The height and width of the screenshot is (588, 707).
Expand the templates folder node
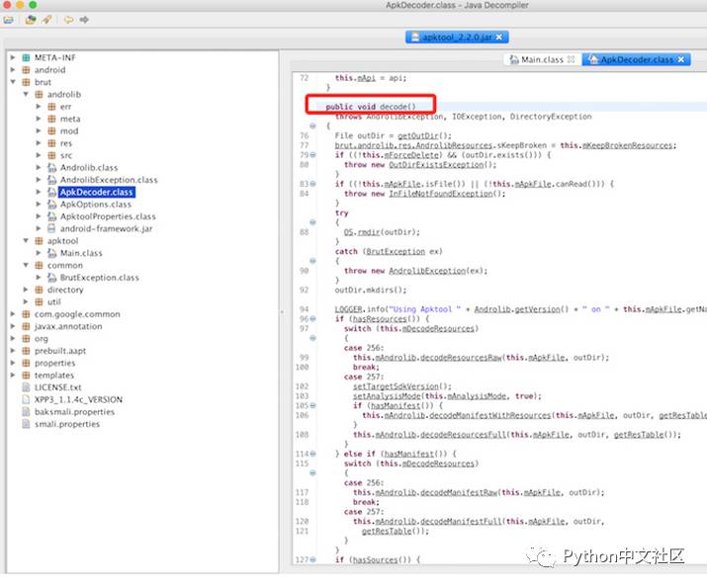click(13, 376)
